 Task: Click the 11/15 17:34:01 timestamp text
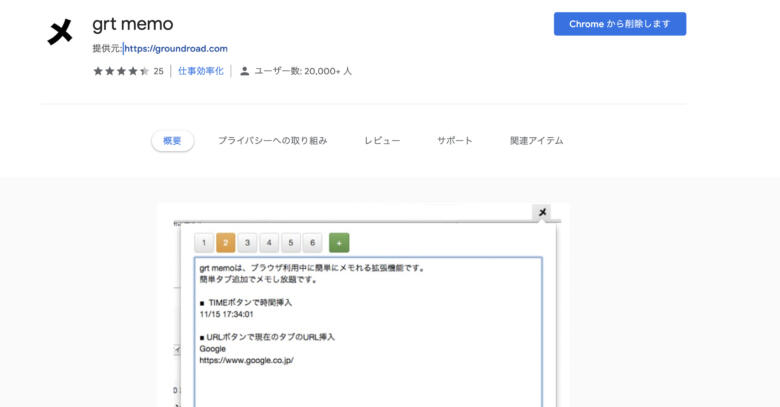tap(226, 314)
